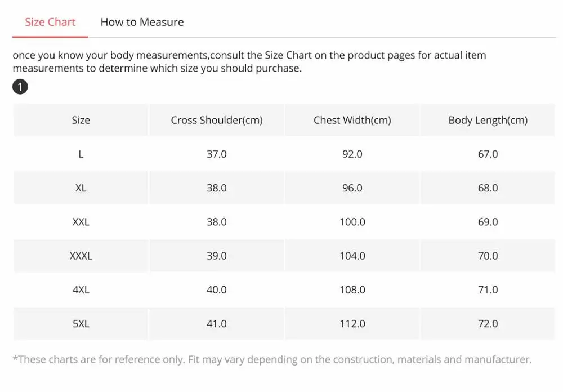The height and width of the screenshot is (392, 563).
Task: Click the Cross Shoulder(cm) column header
Action: 217,120
